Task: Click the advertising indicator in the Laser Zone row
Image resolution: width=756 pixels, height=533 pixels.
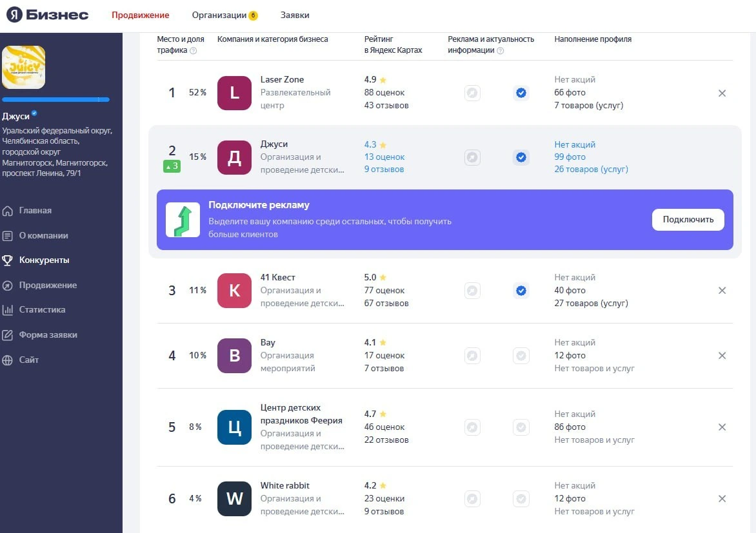Action: coord(472,93)
